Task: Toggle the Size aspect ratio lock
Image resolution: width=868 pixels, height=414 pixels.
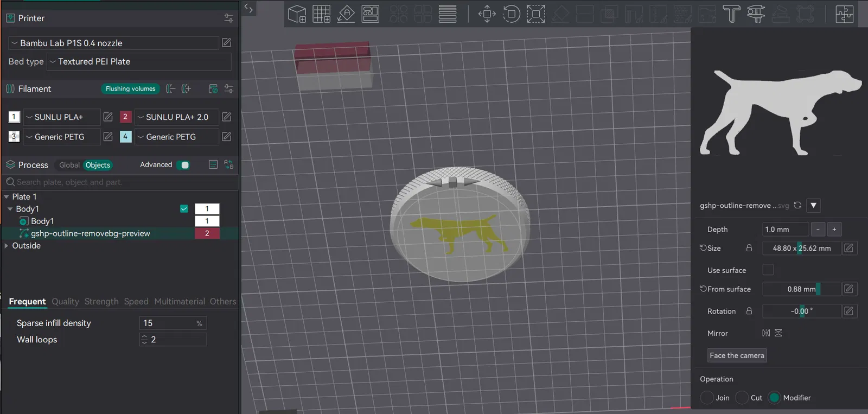Action: (749, 248)
